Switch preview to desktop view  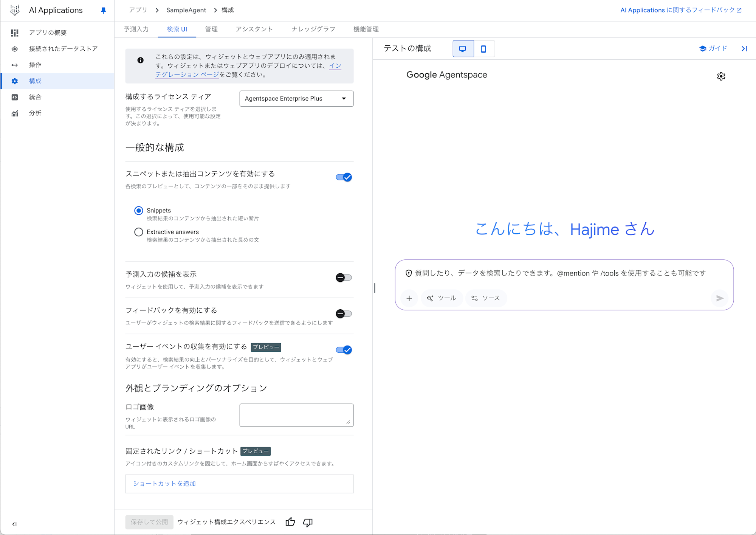[463, 49]
